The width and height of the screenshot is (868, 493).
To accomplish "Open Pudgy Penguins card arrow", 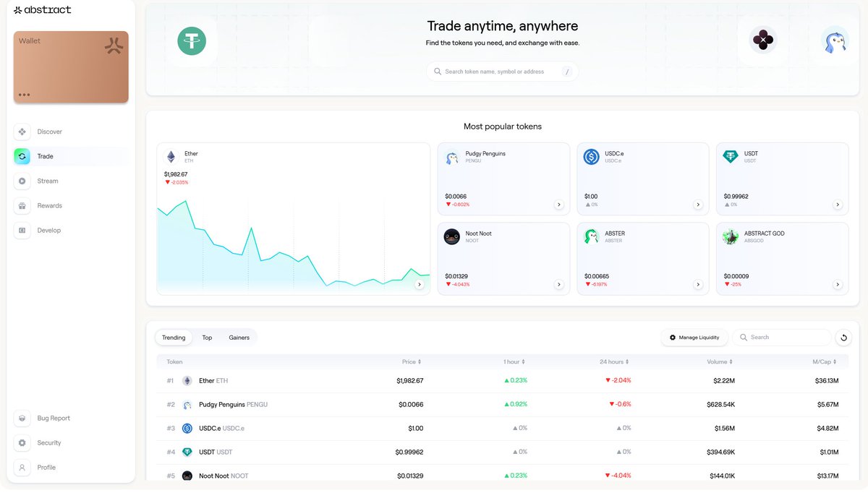I will point(558,205).
